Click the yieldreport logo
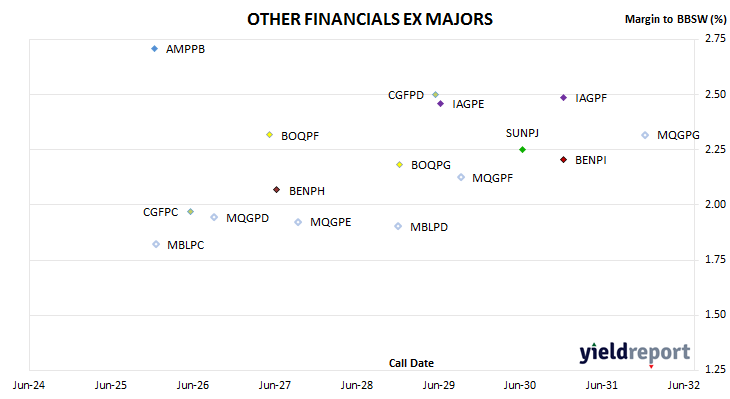Viewport: 730px width, 399px height. [635, 353]
